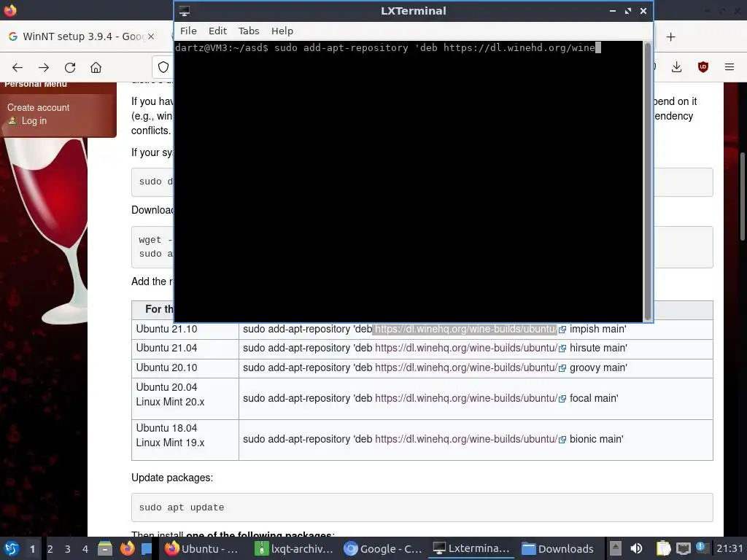Launch file manager from quick launch
Screen dimensions: 747x560
(105, 548)
